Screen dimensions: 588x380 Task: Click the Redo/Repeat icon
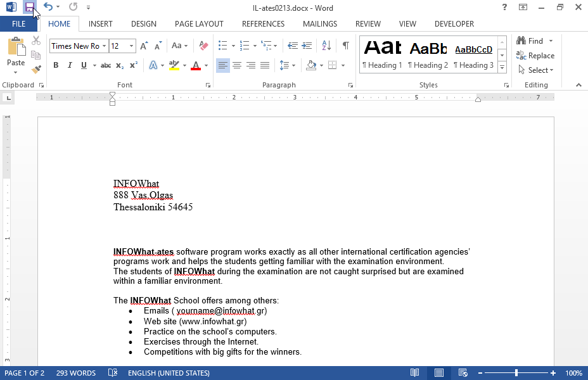point(73,7)
